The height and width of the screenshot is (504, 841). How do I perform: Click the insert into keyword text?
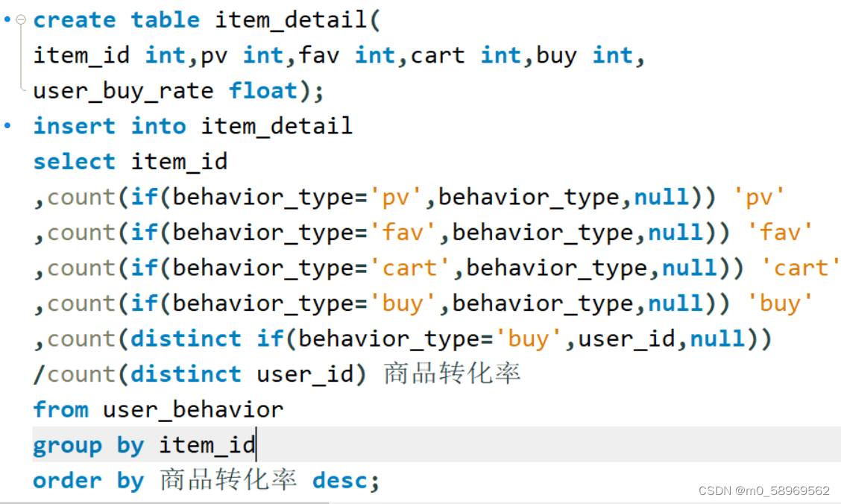[x=109, y=126]
